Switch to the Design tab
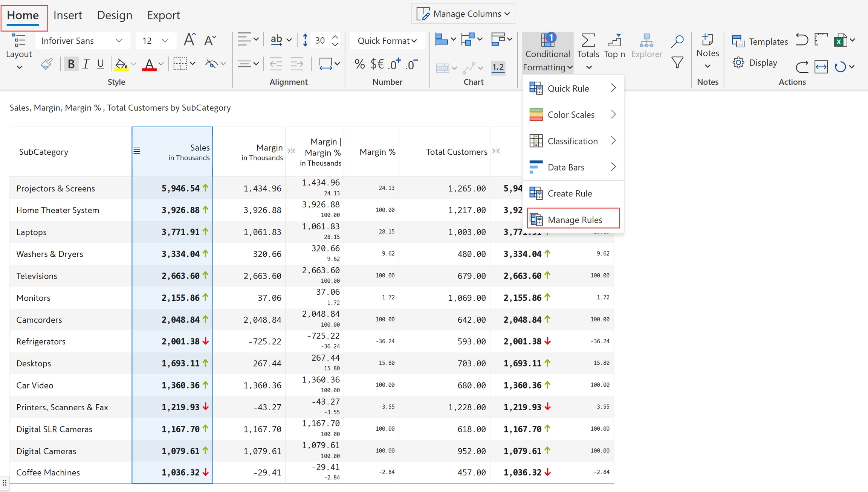The height and width of the screenshot is (492, 868). [x=115, y=15]
